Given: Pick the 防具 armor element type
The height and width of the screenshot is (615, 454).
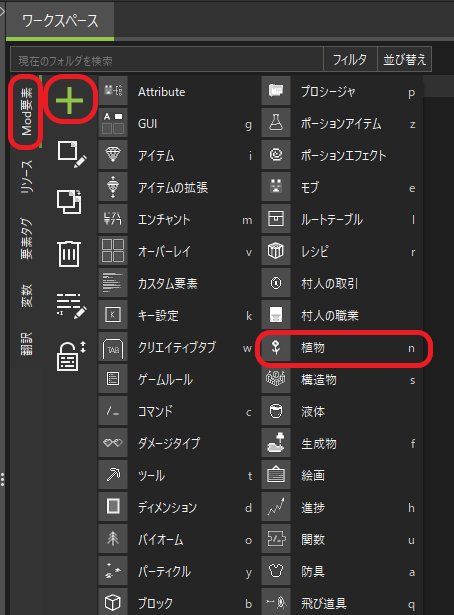Looking at the screenshot, I should pyautogui.click(x=342, y=571).
